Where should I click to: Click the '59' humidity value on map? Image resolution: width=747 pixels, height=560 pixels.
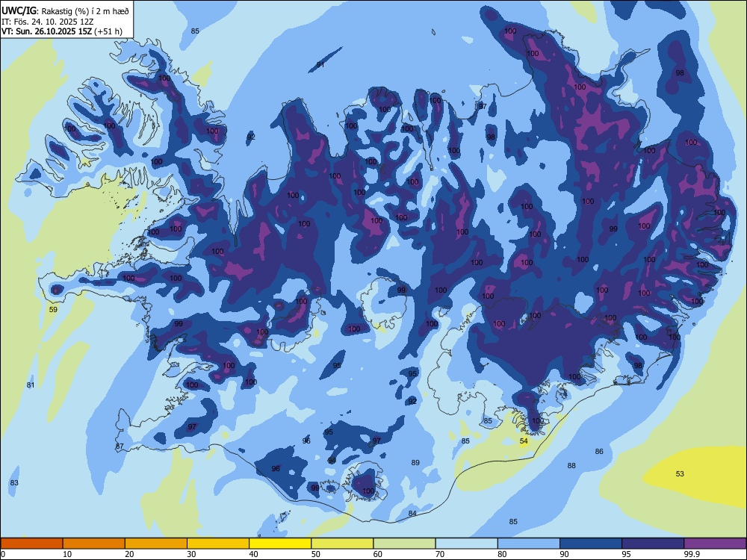(53, 310)
